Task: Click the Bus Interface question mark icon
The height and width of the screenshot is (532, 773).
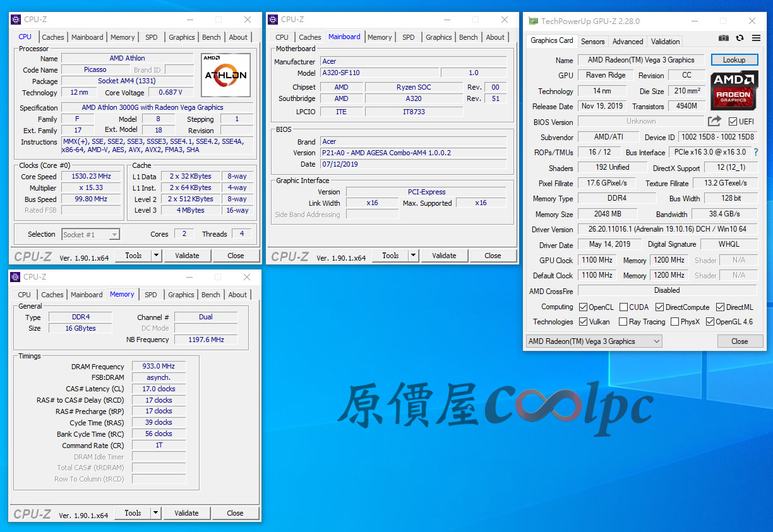Action: click(x=755, y=152)
